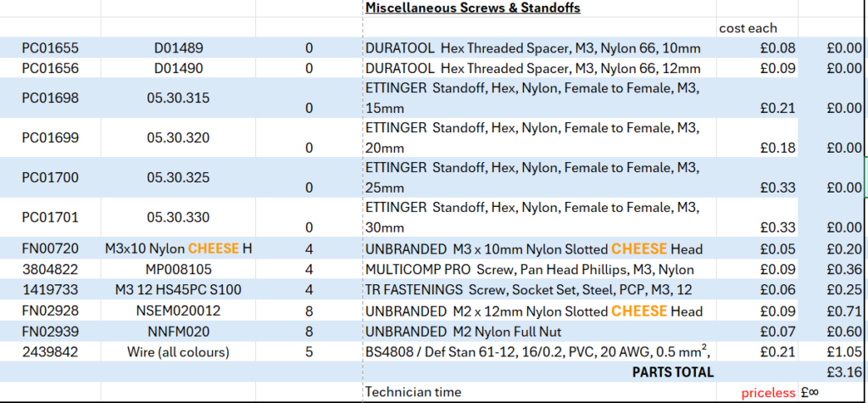The width and height of the screenshot is (868, 403).
Task: Click the 05.30.315 part number cell
Action: [x=177, y=98]
